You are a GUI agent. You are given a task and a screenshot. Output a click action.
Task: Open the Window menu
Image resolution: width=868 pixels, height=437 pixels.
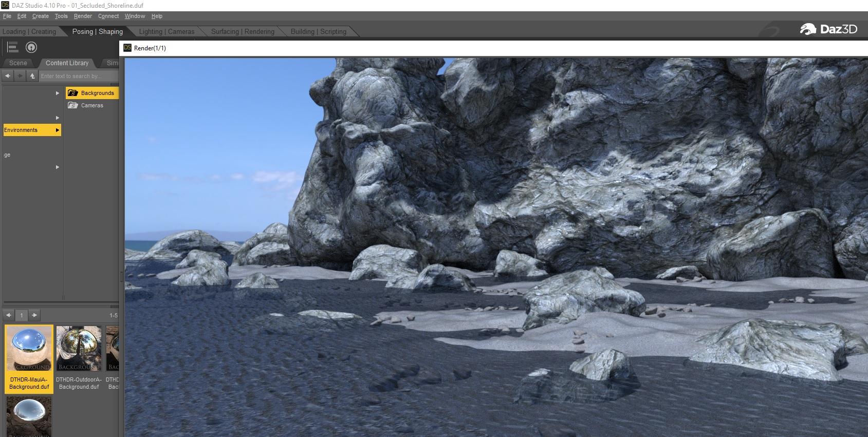tap(135, 16)
